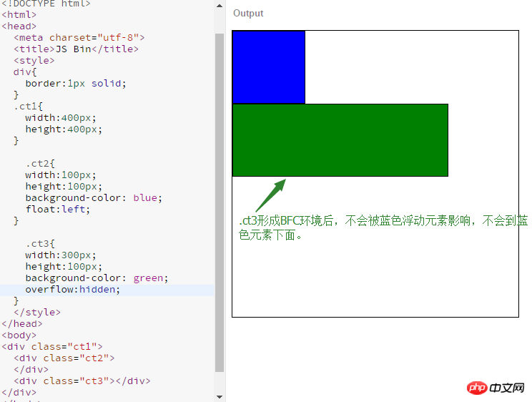Screen dimensions: 532x402
Task: Click the opening html tag line
Action: [x=19, y=15]
